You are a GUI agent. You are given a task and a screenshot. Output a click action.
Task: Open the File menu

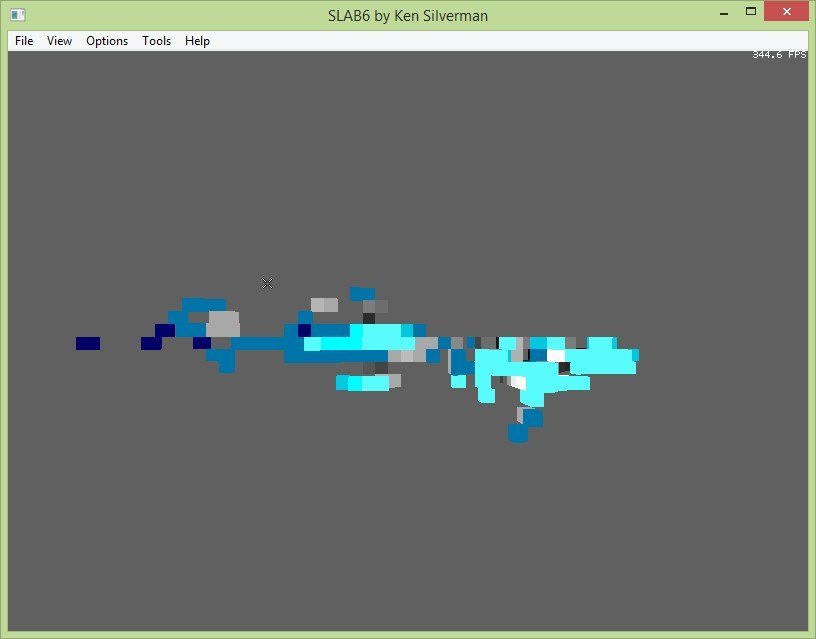click(x=24, y=41)
